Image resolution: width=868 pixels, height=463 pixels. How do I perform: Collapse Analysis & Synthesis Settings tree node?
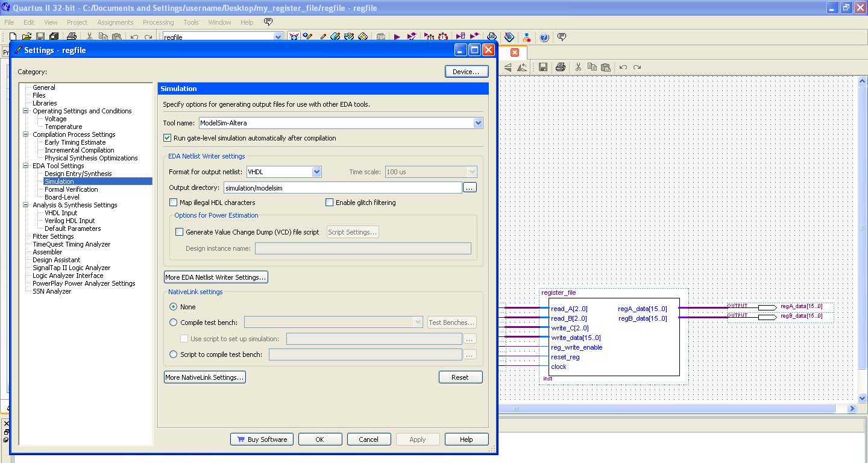26,205
